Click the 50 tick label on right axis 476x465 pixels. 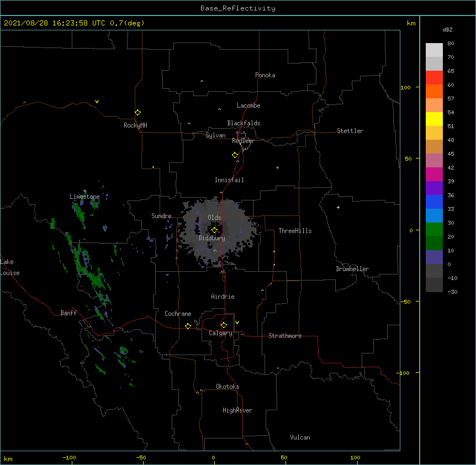(408, 158)
